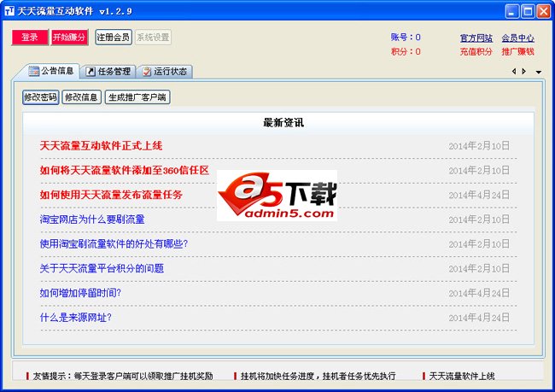The width and height of the screenshot is (555, 392).
Task: Open the 会员中心 member center link
Action: tap(517, 38)
